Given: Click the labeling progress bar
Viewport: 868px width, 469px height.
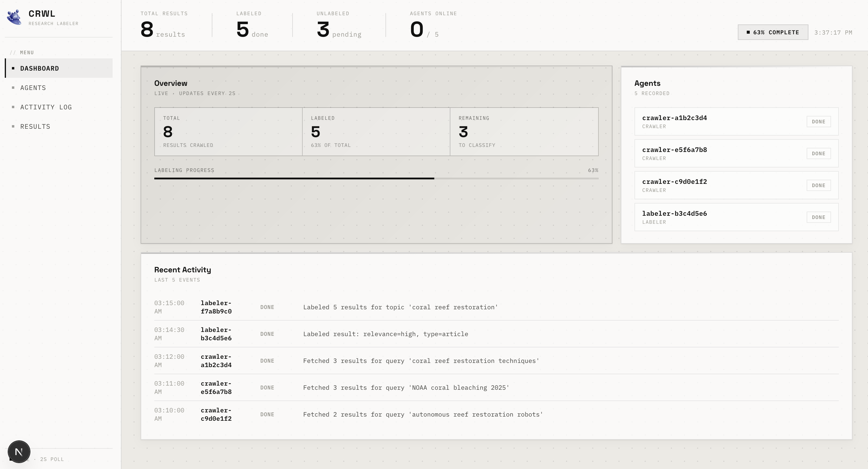Looking at the screenshot, I should point(376,178).
